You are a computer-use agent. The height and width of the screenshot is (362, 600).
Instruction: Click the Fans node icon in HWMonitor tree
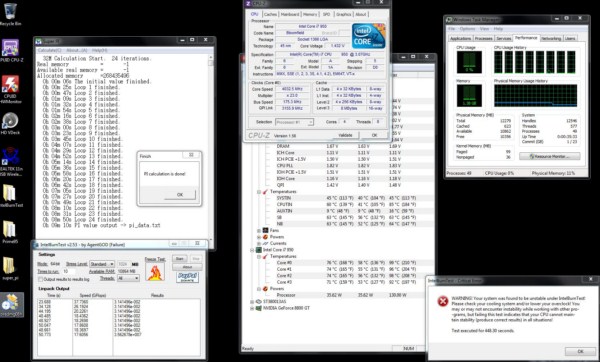click(x=265, y=230)
